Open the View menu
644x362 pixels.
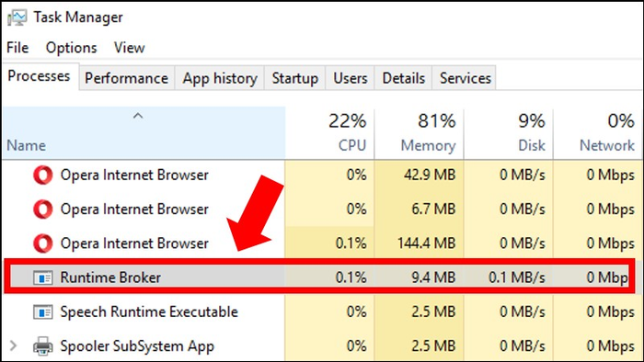tap(130, 48)
